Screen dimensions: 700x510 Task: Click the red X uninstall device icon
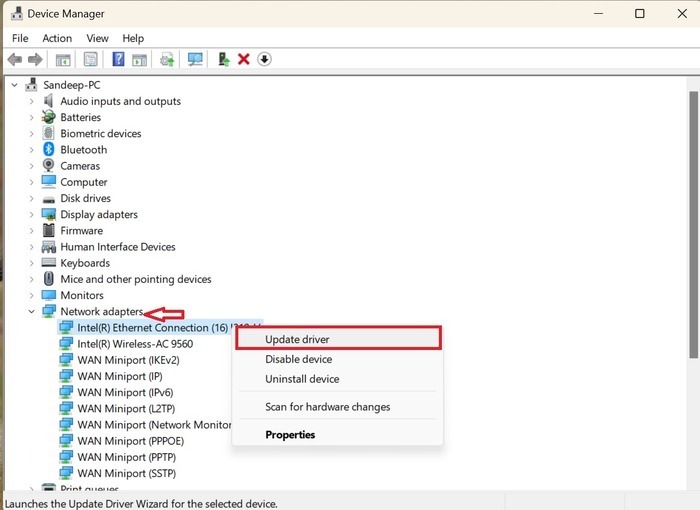(244, 59)
